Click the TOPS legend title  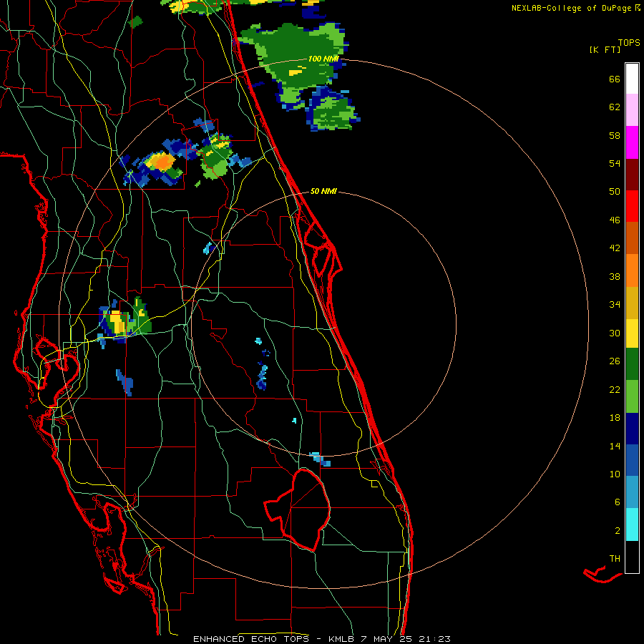[629, 43]
